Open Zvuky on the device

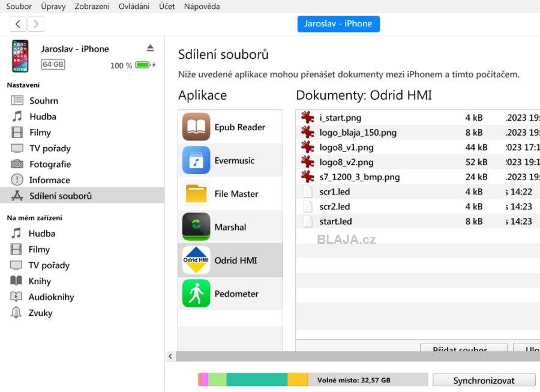82,313
